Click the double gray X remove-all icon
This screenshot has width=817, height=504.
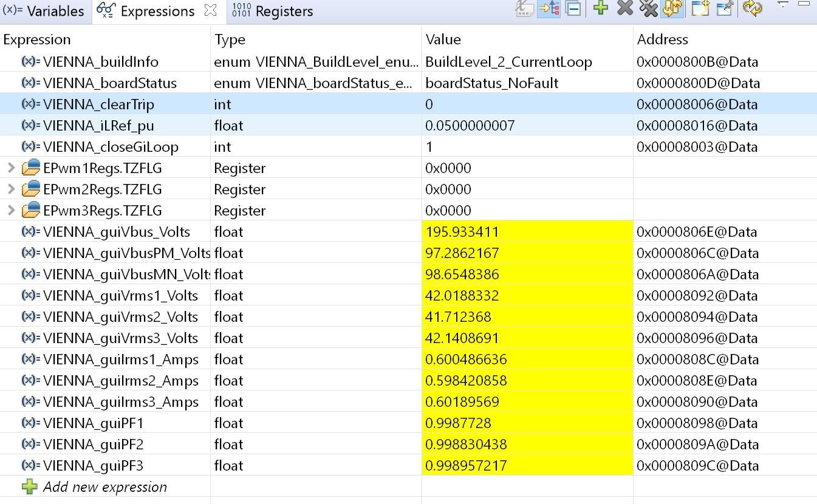click(x=649, y=9)
